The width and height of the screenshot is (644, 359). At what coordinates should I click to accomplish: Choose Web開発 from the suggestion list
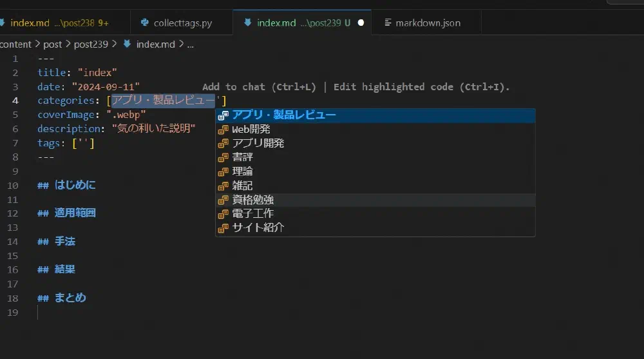click(x=375, y=130)
